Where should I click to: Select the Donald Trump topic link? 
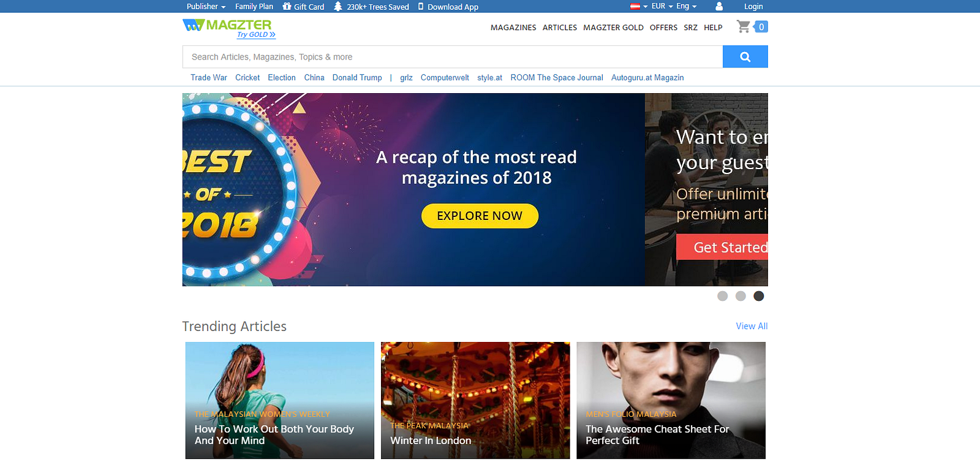(357, 78)
